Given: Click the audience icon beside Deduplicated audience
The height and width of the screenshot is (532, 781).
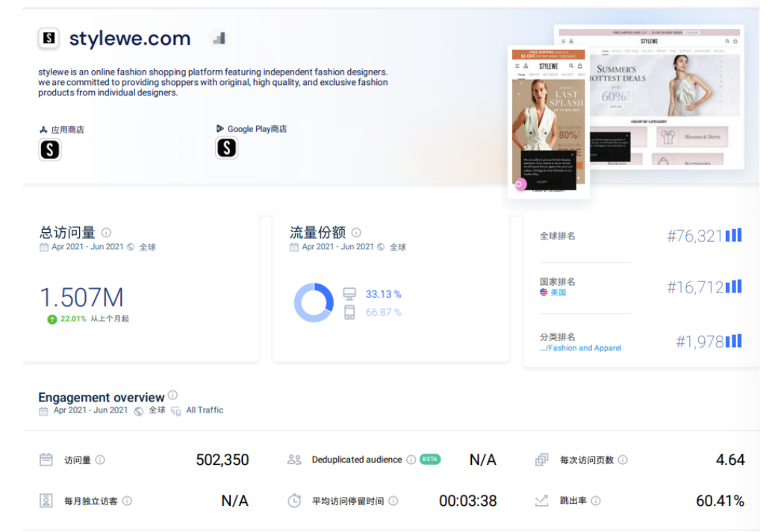Looking at the screenshot, I should 294,460.
